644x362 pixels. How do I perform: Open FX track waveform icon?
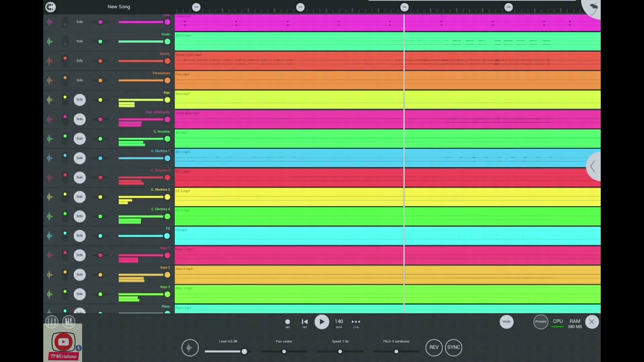click(49, 235)
